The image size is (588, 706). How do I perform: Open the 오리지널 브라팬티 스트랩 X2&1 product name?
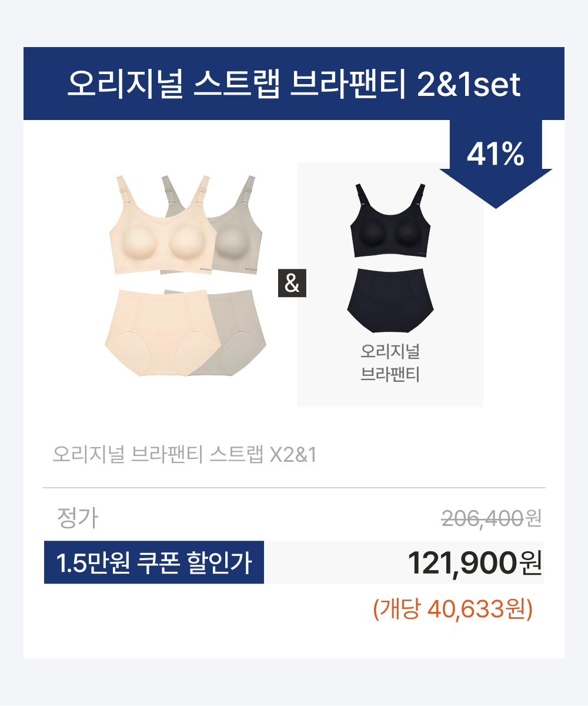(x=185, y=455)
